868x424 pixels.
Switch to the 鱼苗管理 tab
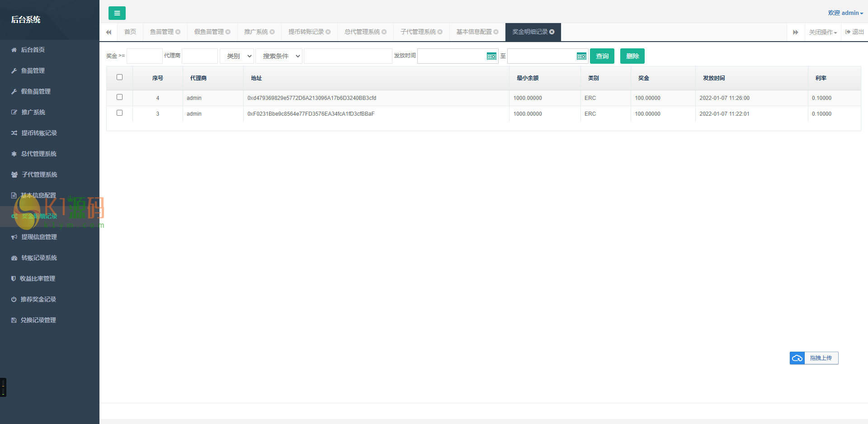[x=162, y=32]
